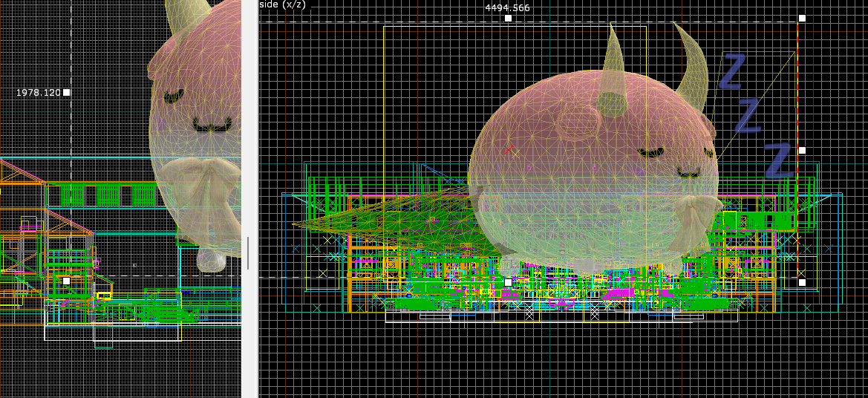Screen dimensions: 868x398
Task: Click the white handle next to 1978.120
Action: [67, 92]
